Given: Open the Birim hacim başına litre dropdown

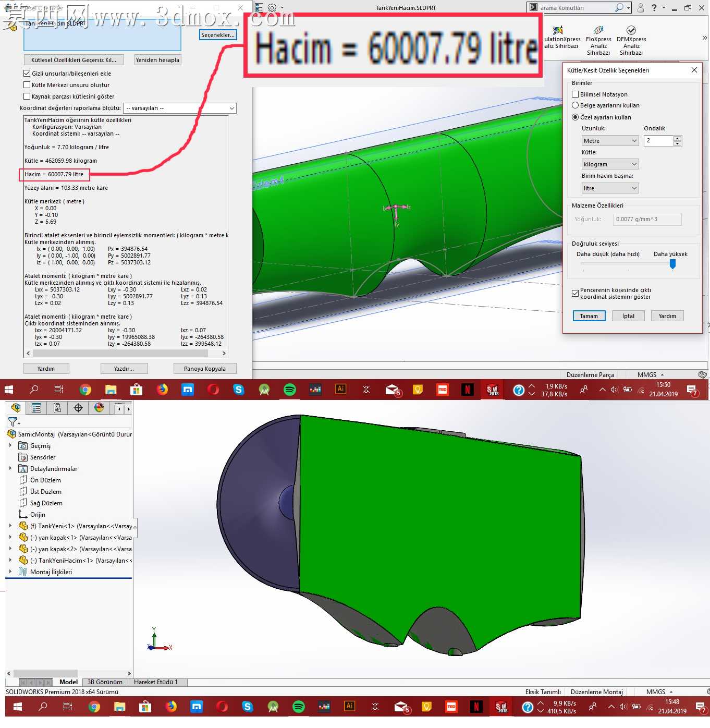Looking at the screenshot, I should pos(610,188).
